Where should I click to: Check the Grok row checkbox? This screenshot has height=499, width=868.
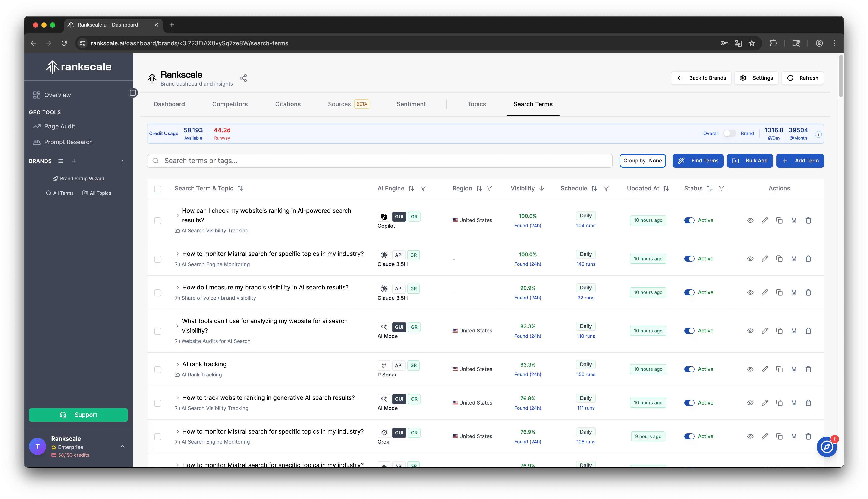157,437
